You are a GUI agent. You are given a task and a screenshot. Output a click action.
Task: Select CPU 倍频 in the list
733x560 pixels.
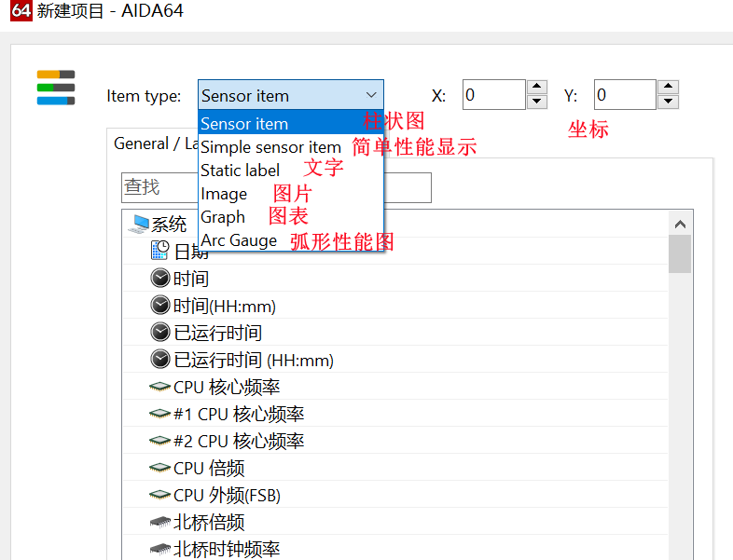[209, 469]
